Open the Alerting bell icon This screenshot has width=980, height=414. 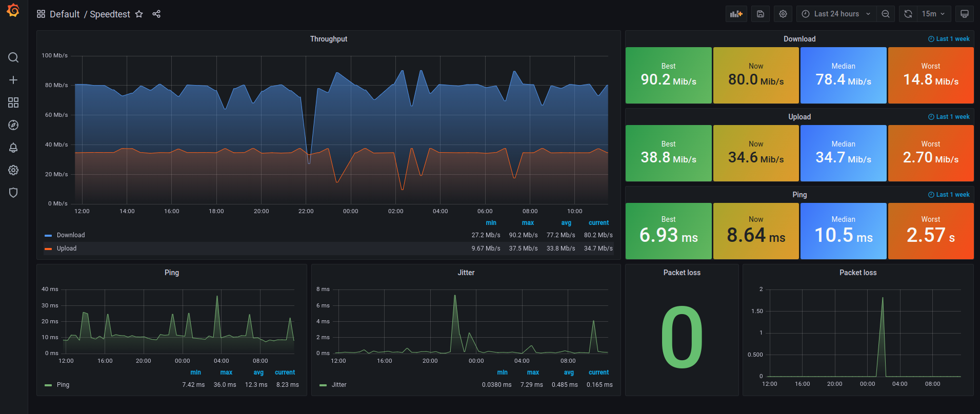13,148
